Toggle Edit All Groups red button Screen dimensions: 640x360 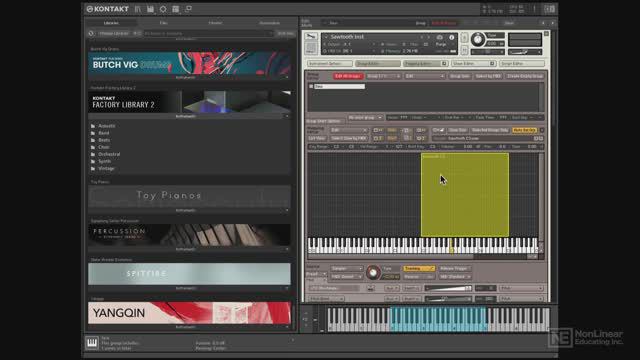348,76
